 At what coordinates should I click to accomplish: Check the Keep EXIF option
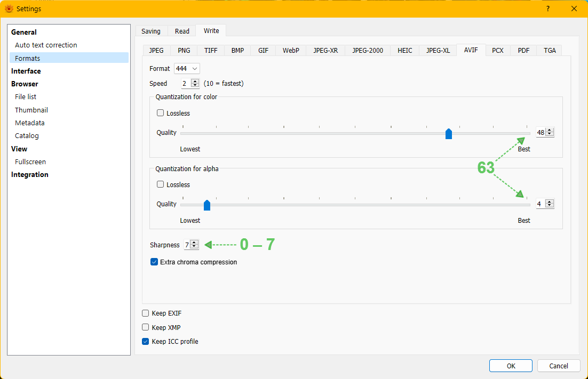(146, 313)
